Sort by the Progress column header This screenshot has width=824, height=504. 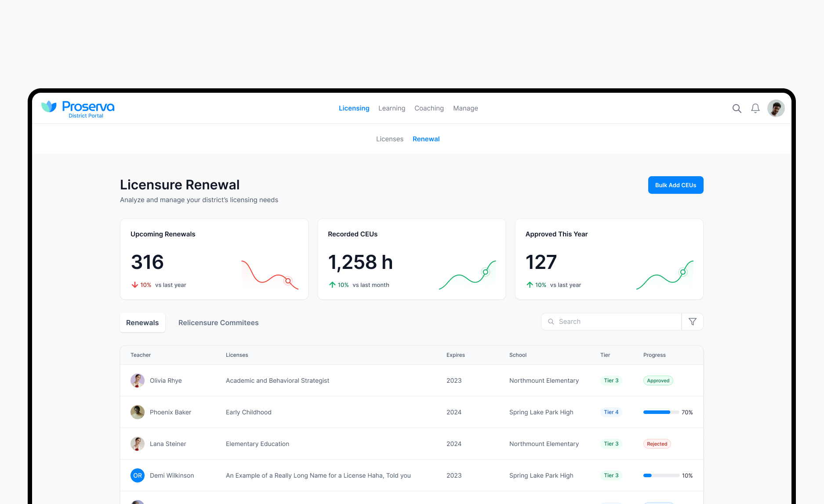[x=654, y=355]
